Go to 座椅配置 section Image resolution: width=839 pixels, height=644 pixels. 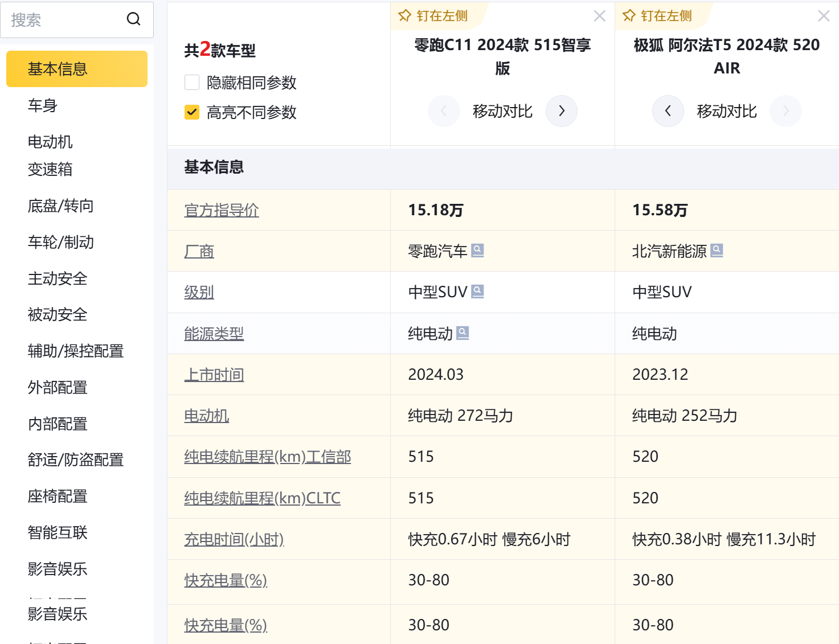pos(58,496)
